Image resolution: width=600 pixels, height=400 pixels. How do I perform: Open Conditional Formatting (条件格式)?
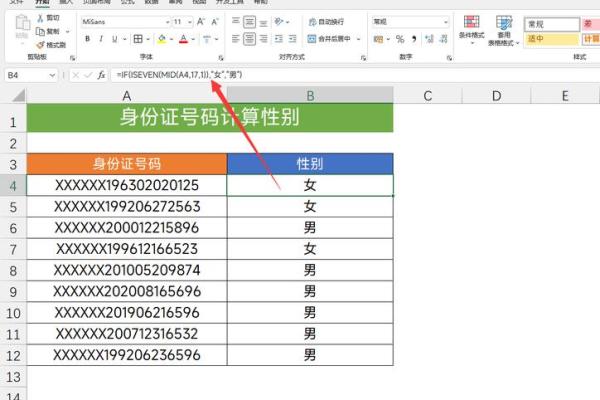click(471, 30)
